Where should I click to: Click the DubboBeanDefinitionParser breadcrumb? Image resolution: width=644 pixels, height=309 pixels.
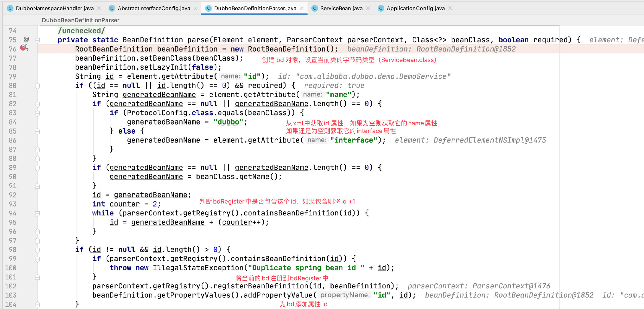tap(80, 20)
